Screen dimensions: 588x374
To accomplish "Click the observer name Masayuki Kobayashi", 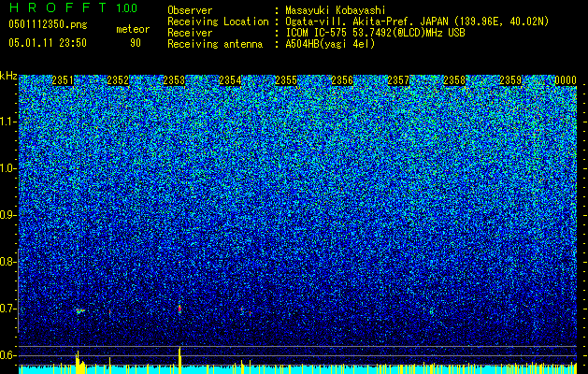I will (335, 10).
